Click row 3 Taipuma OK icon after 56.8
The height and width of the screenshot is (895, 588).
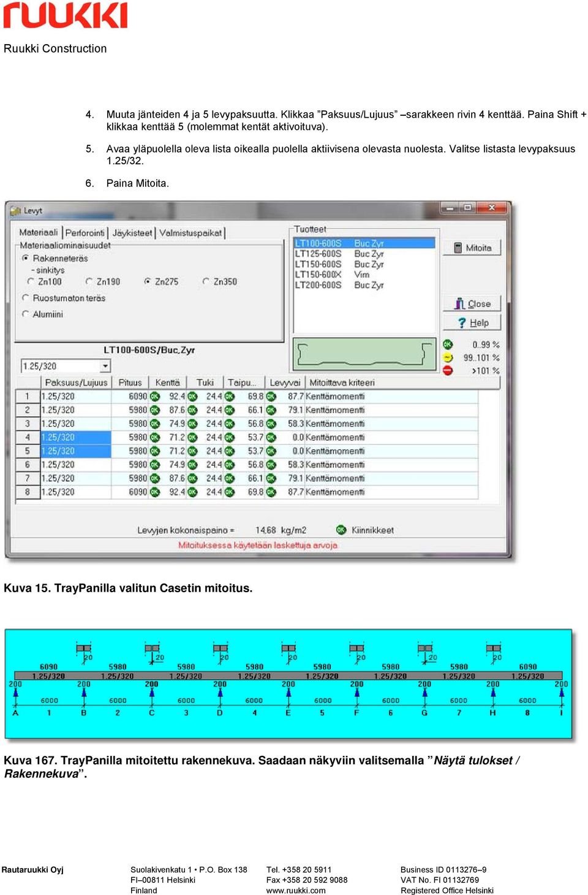[x=271, y=424]
